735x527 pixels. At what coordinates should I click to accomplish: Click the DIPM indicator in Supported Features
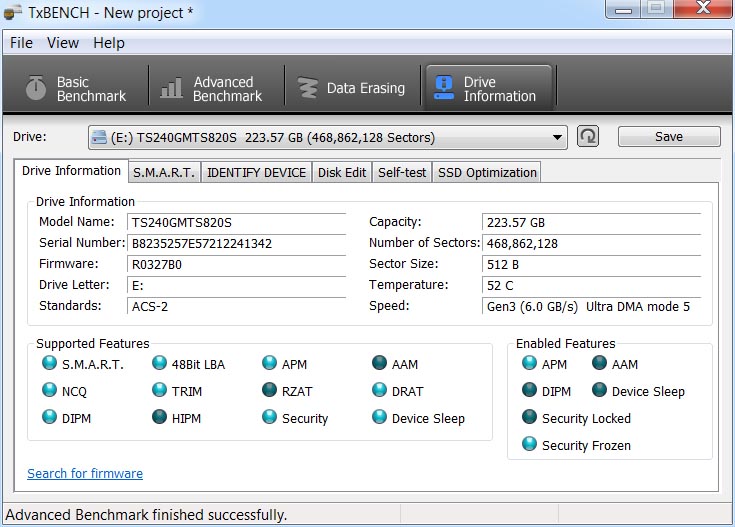(49, 417)
